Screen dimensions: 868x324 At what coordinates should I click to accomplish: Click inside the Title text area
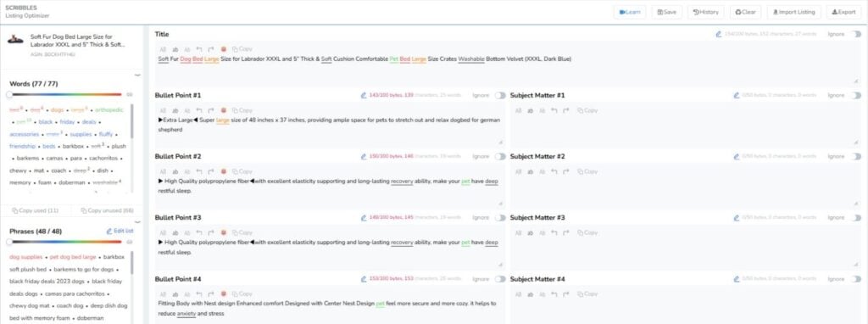[x=509, y=70]
